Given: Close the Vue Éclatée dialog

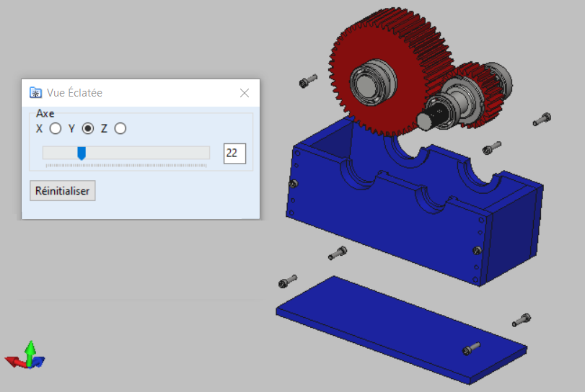Looking at the screenshot, I should 245,93.
